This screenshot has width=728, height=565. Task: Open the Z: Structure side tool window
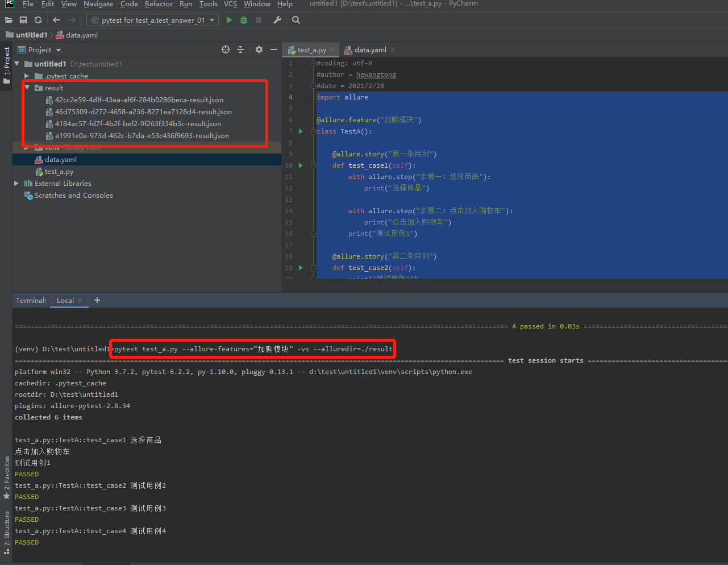[6, 532]
